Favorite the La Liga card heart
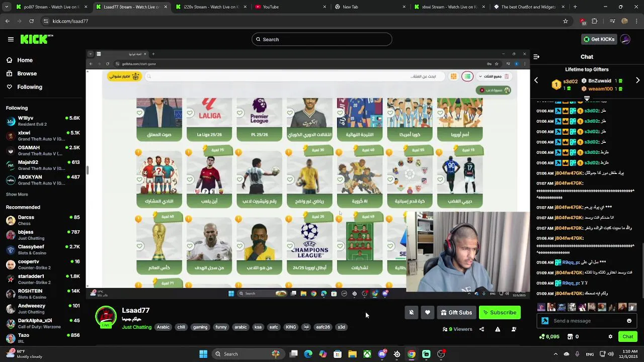 coord(190,113)
